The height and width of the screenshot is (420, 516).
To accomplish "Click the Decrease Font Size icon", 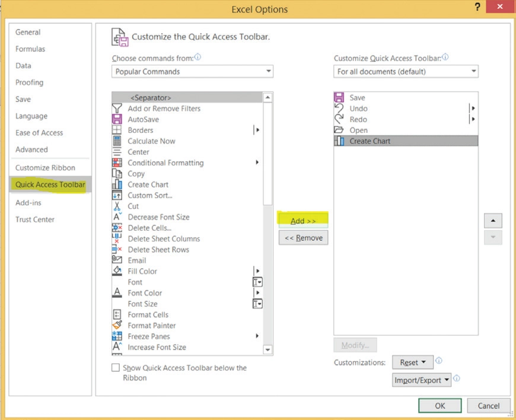I will point(117,217).
